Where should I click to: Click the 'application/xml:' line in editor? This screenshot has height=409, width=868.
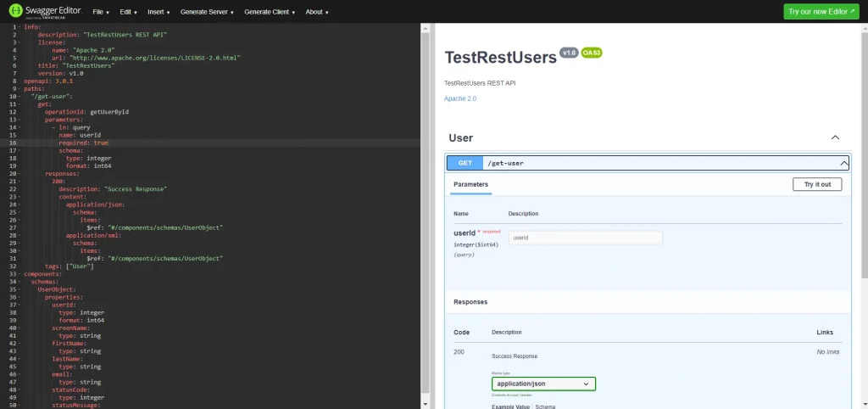[93, 236]
